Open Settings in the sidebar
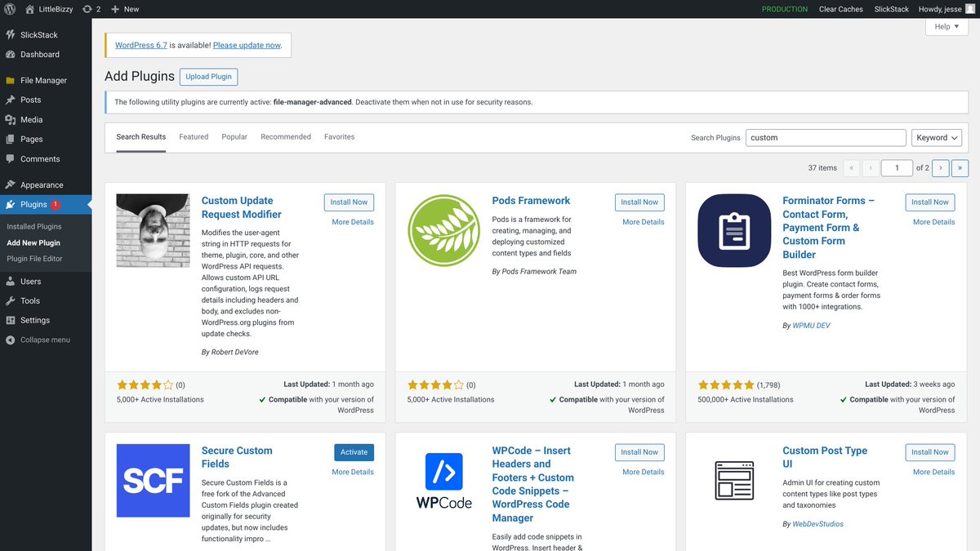Image resolution: width=980 pixels, height=551 pixels. 46,321
